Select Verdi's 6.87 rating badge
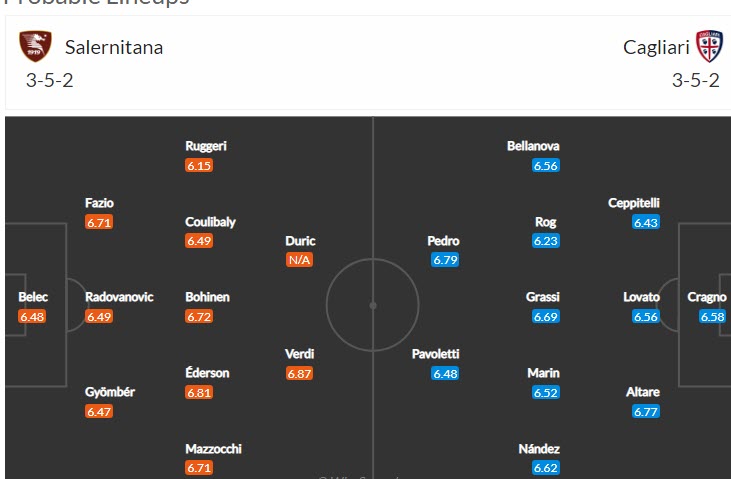This screenshot has height=479, width=731. (300, 373)
